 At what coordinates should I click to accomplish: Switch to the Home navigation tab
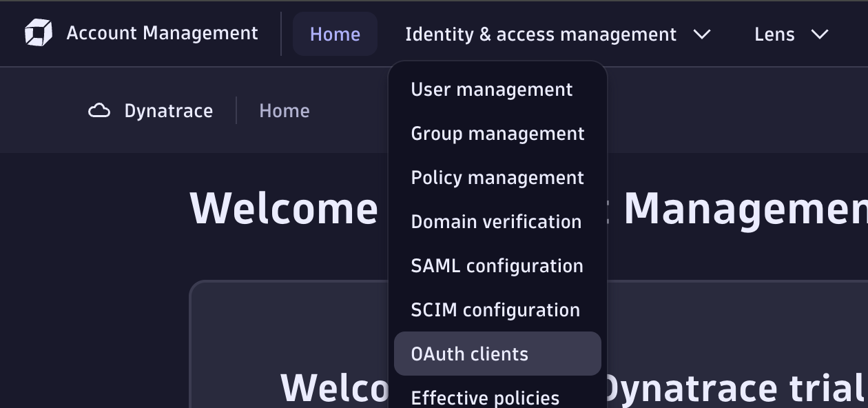tap(335, 34)
